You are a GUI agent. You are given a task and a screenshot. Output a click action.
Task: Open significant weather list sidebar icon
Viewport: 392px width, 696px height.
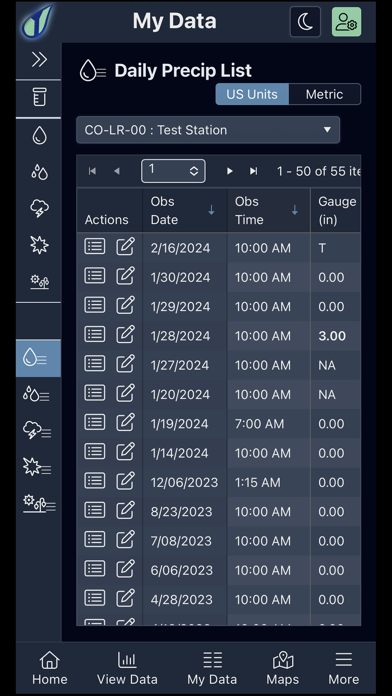pyautogui.click(x=37, y=467)
